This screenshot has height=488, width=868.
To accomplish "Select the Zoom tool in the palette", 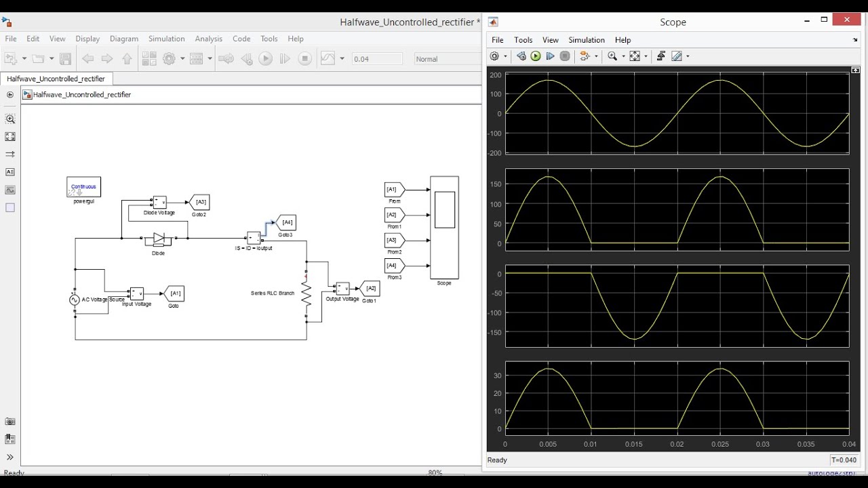I will (10, 119).
